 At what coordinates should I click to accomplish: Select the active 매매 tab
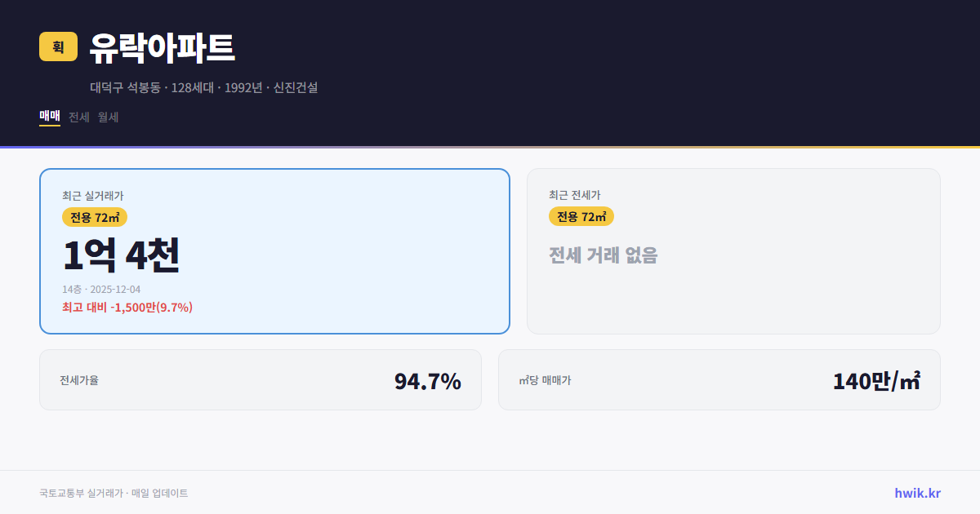click(48, 117)
